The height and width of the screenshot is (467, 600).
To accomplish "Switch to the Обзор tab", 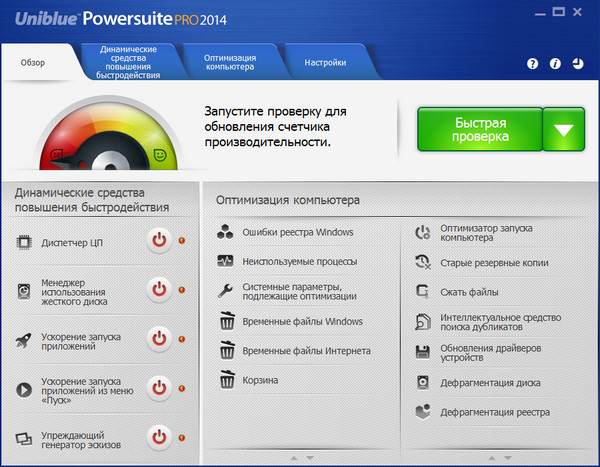I will pos(38,62).
